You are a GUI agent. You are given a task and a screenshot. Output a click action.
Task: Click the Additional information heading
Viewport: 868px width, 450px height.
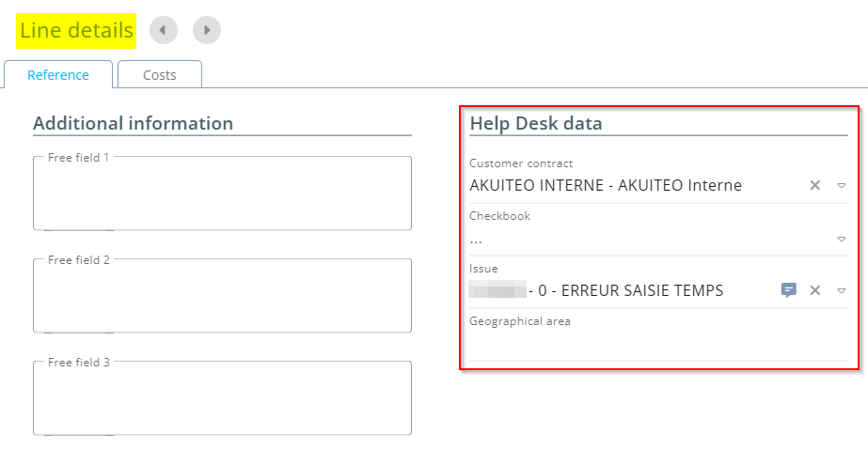click(133, 123)
